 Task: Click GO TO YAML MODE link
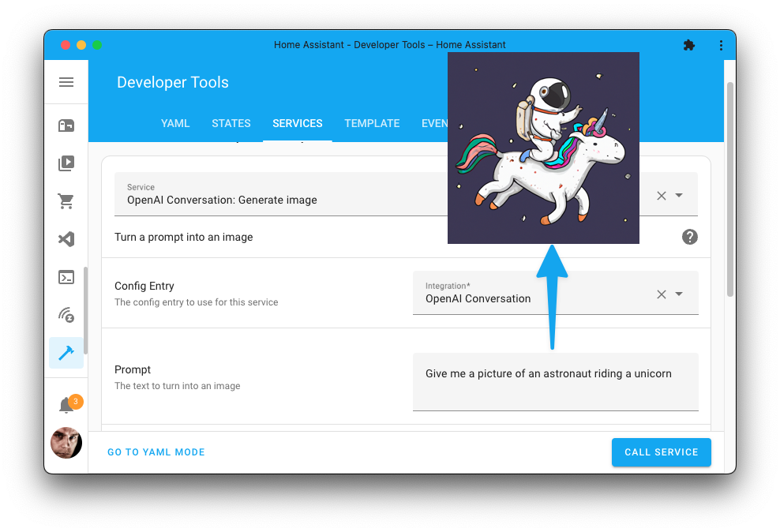[x=156, y=452]
